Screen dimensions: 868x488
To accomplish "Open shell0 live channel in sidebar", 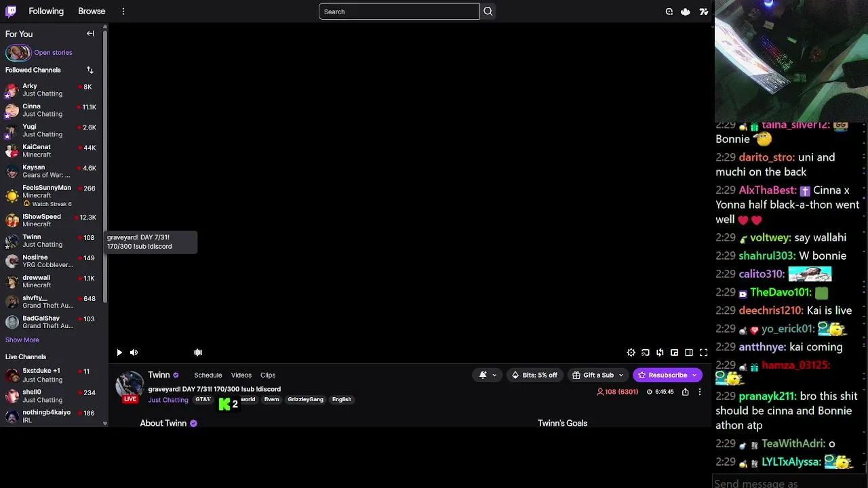I will [x=52, y=396].
